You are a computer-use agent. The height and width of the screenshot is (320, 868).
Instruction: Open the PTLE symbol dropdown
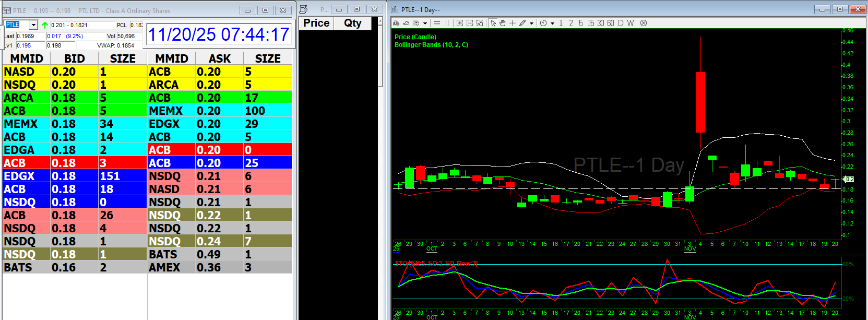point(33,25)
